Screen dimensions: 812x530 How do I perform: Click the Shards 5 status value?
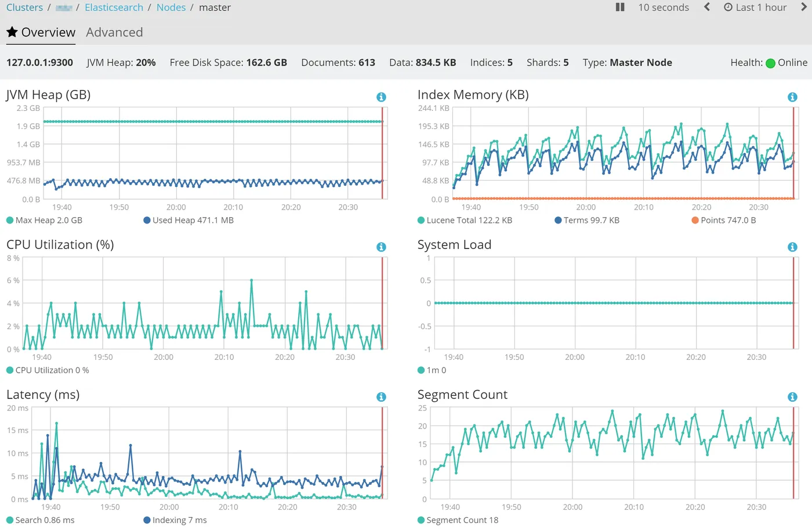tap(548, 62)
